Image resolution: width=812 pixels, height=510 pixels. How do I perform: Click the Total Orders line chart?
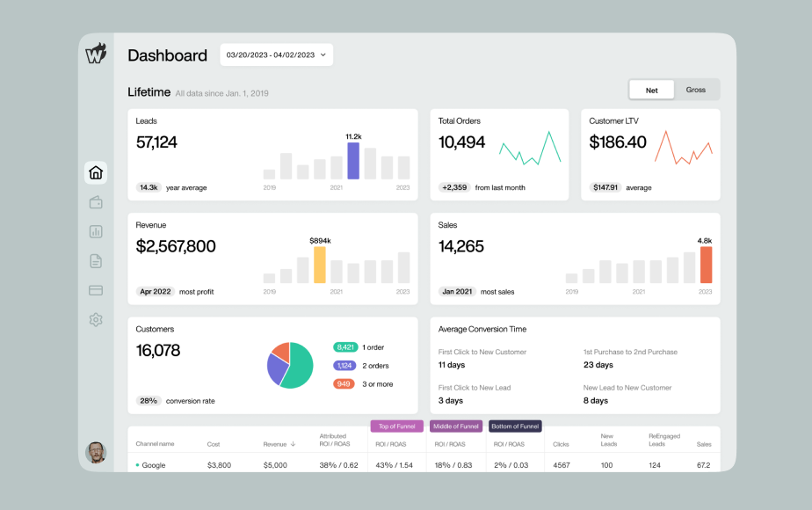[530, 149]
